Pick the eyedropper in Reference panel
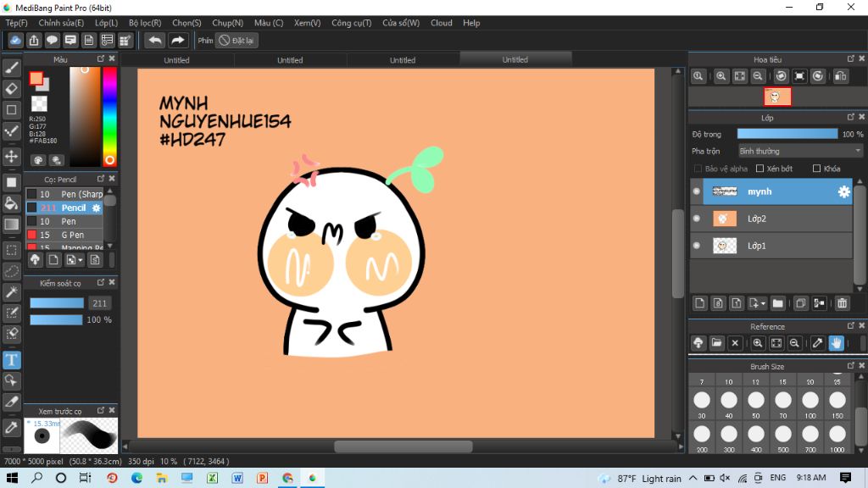Image resolution: width=868 pixels, height=488 pixels. [x=817, y=343]
